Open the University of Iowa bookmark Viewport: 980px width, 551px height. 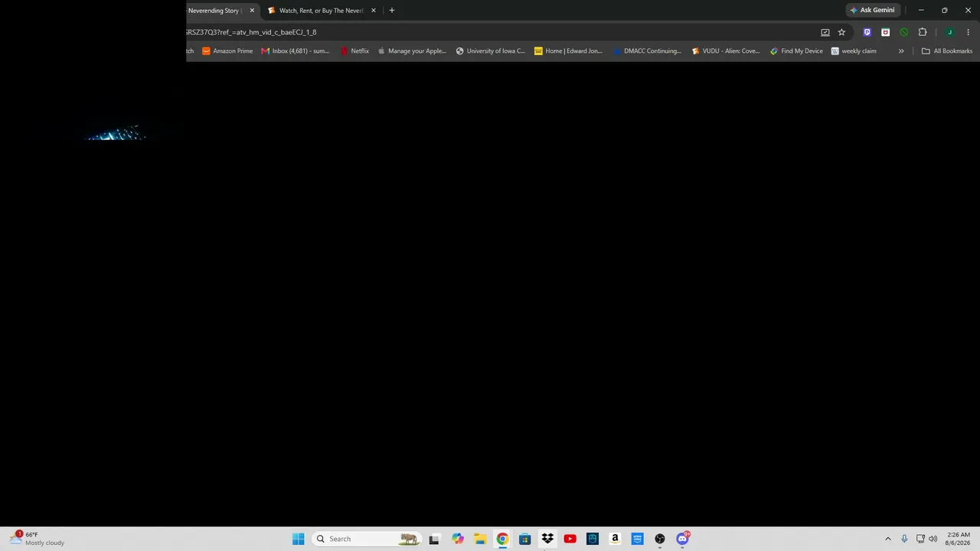(490, 51)
